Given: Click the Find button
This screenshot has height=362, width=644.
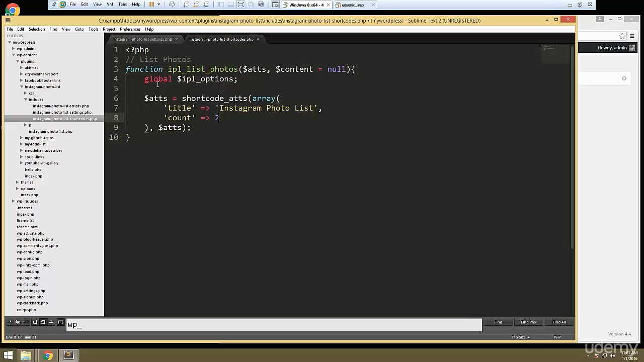Looking at the screenshot, I should tap(498, 322).
